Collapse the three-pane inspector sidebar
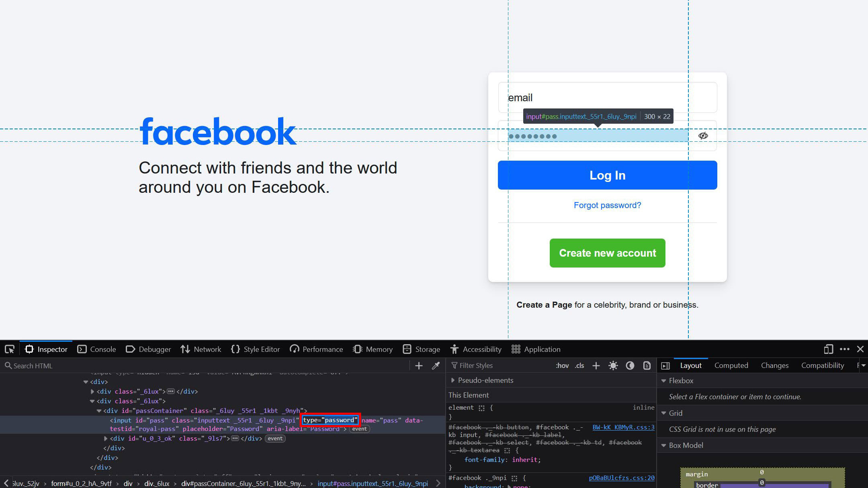Screen dimensions: 868x488 [x=665, y=365]
